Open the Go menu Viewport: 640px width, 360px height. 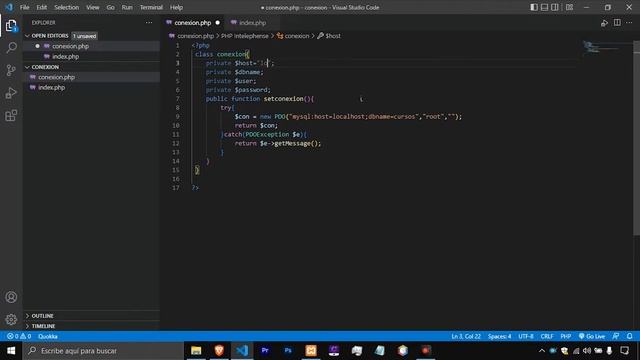point(110,7)
